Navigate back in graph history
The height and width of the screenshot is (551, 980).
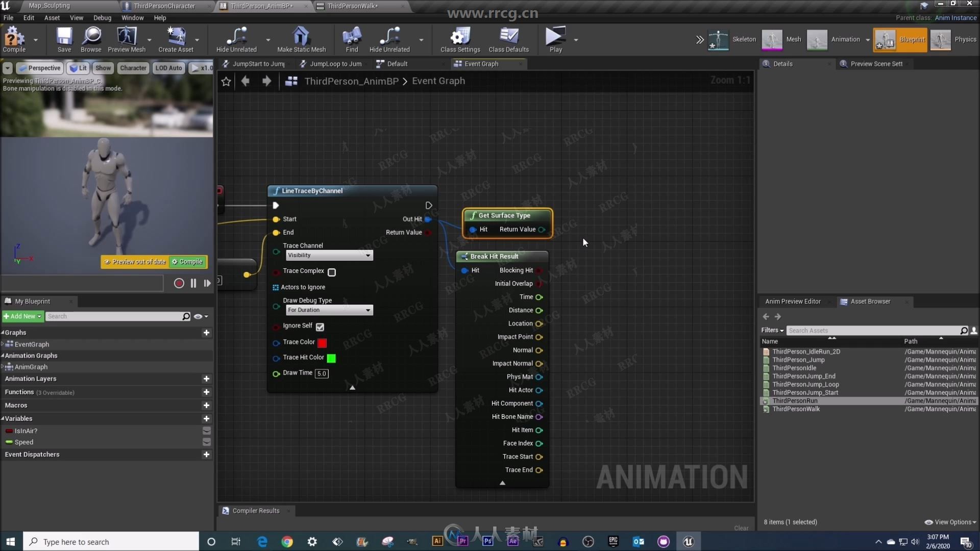246,81
